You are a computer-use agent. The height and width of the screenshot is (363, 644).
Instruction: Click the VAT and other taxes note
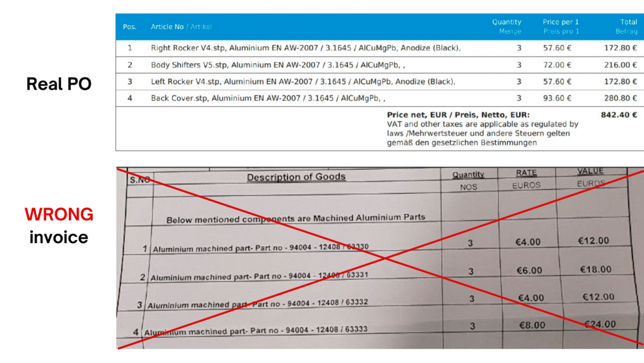click(482, 133)
